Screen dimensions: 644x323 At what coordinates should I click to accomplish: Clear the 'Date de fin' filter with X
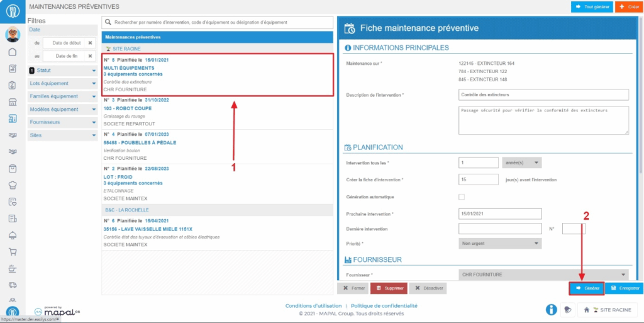tap(90, 57)
